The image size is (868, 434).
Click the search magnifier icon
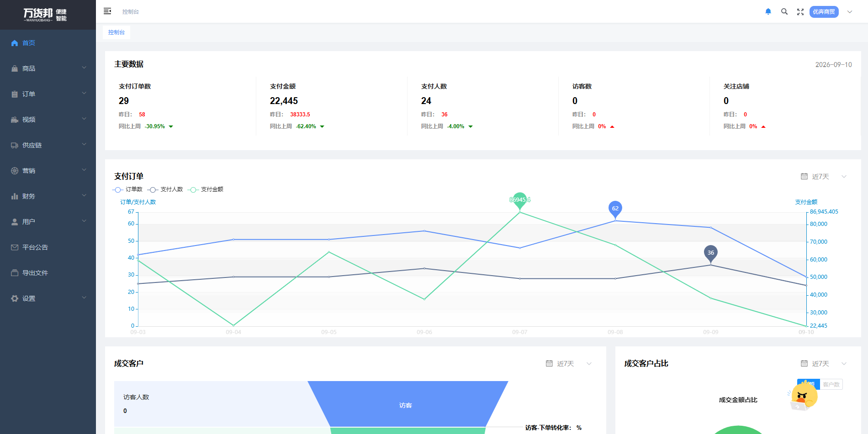coord(784,12)
